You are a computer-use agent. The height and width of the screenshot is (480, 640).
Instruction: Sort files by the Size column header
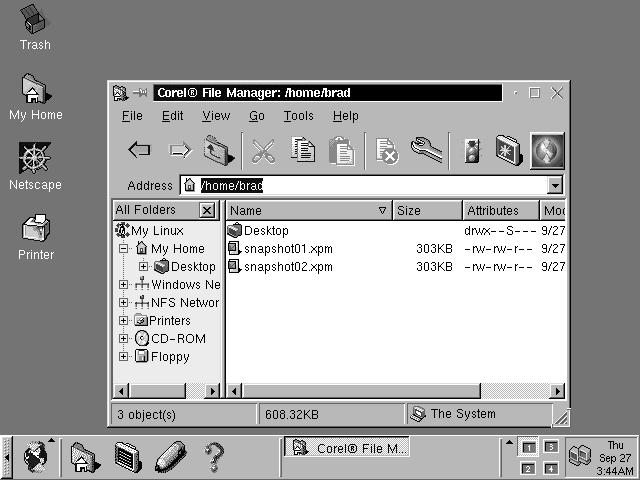427,211
